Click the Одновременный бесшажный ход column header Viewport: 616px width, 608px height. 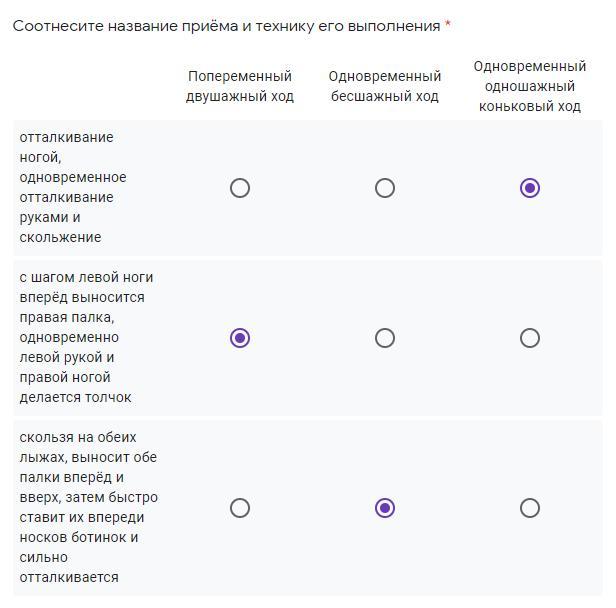pyautogui.click(x=385, y=86)
